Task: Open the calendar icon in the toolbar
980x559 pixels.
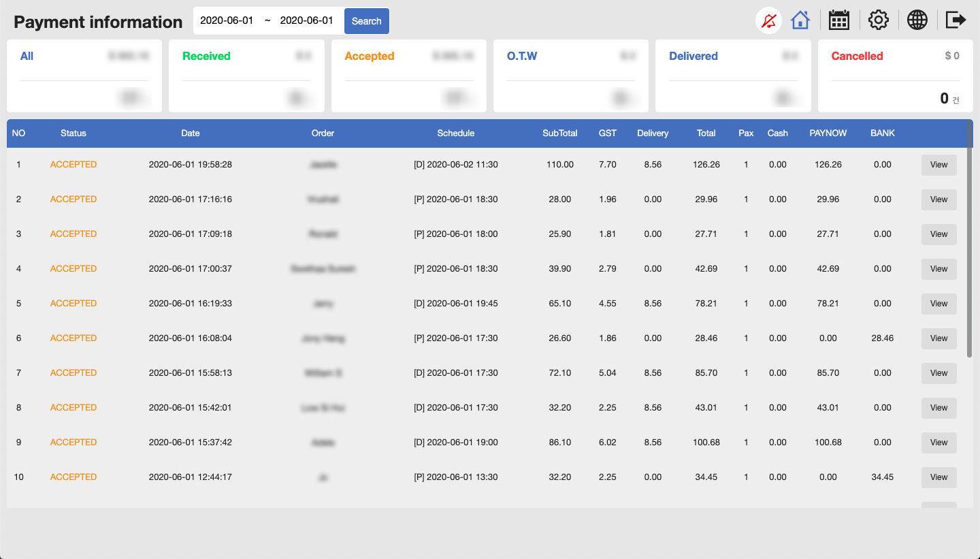Action: [x=838, y=20]
